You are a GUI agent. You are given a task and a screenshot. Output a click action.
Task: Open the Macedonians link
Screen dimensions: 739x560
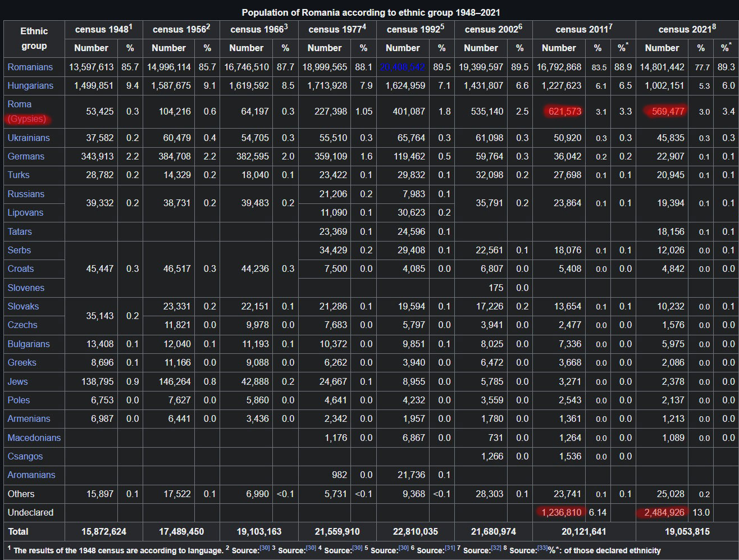click(34, 438)
